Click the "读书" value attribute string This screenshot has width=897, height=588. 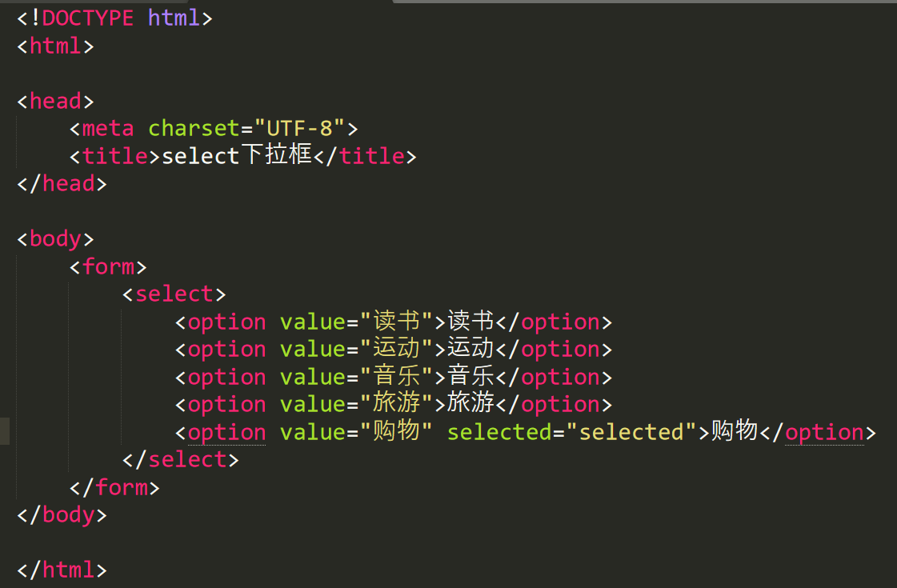(397, 322)
